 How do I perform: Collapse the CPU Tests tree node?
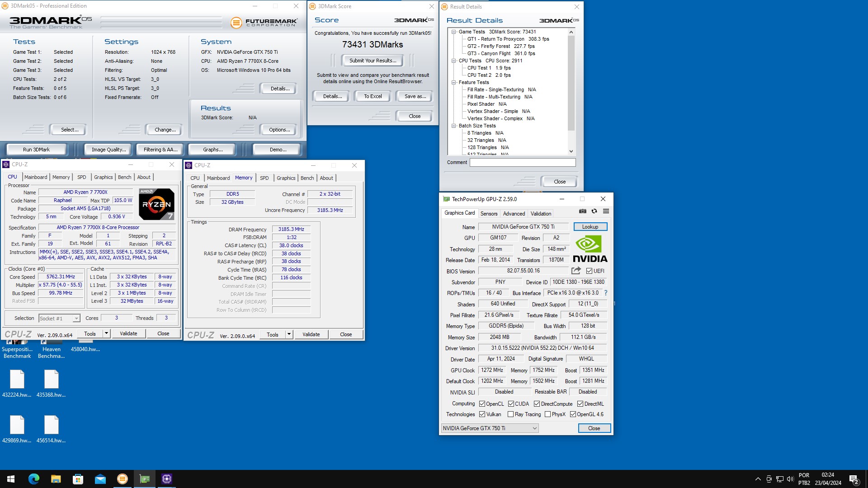coord(453,61)
